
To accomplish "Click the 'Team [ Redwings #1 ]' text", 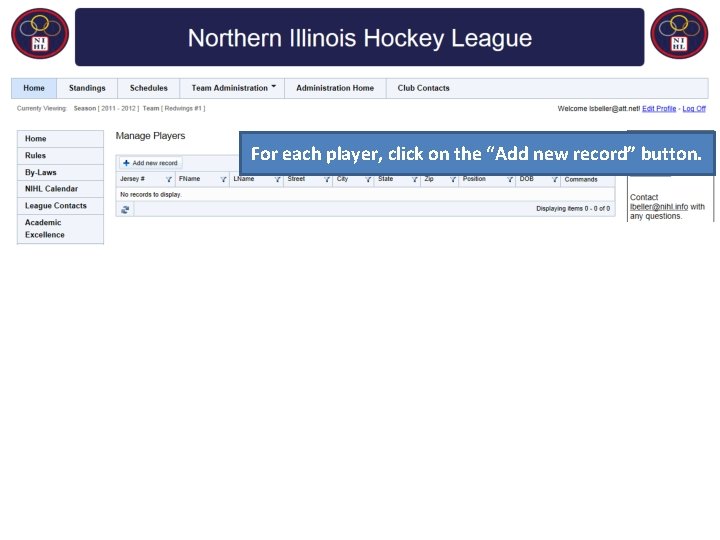I will (x=174, y=108).
